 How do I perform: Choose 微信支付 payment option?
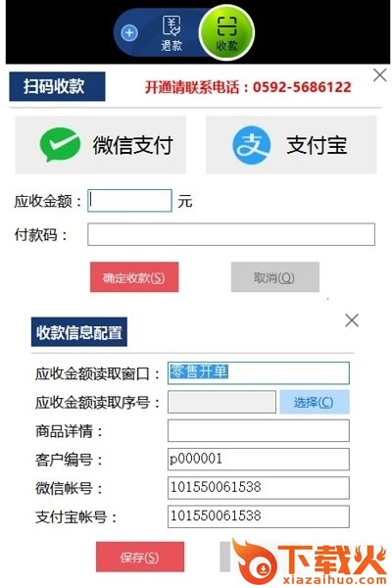(x=101, y=145)
